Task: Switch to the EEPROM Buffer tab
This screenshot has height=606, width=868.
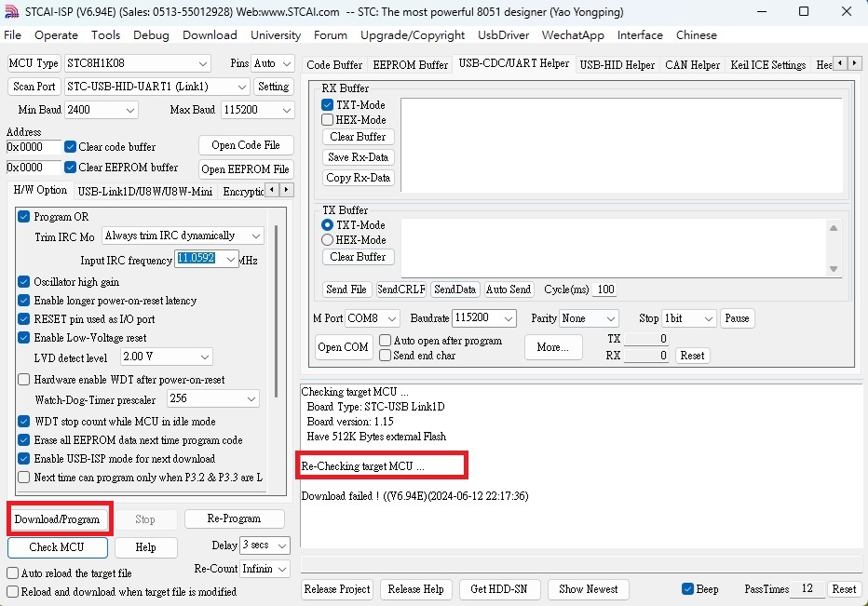Action: tap(410, 65)
